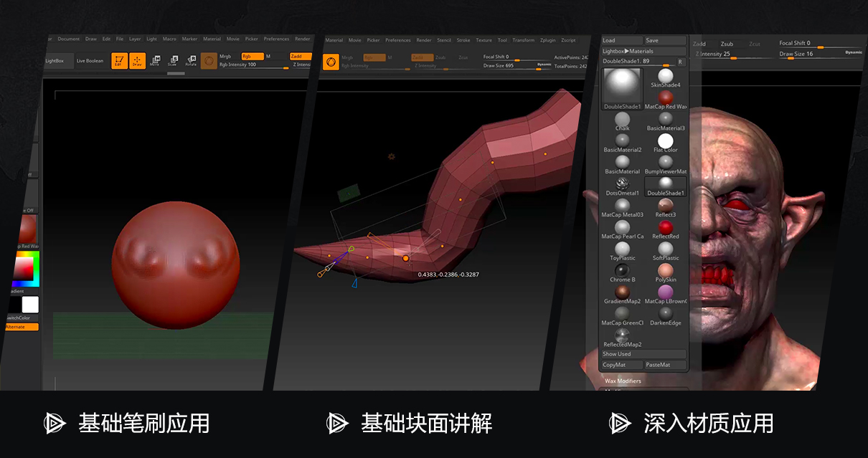Open the Document menu
This screenshot has width=868, height=458.
point(69,39)
